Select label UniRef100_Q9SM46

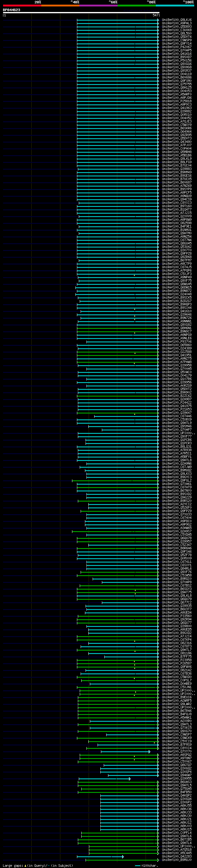176,426
